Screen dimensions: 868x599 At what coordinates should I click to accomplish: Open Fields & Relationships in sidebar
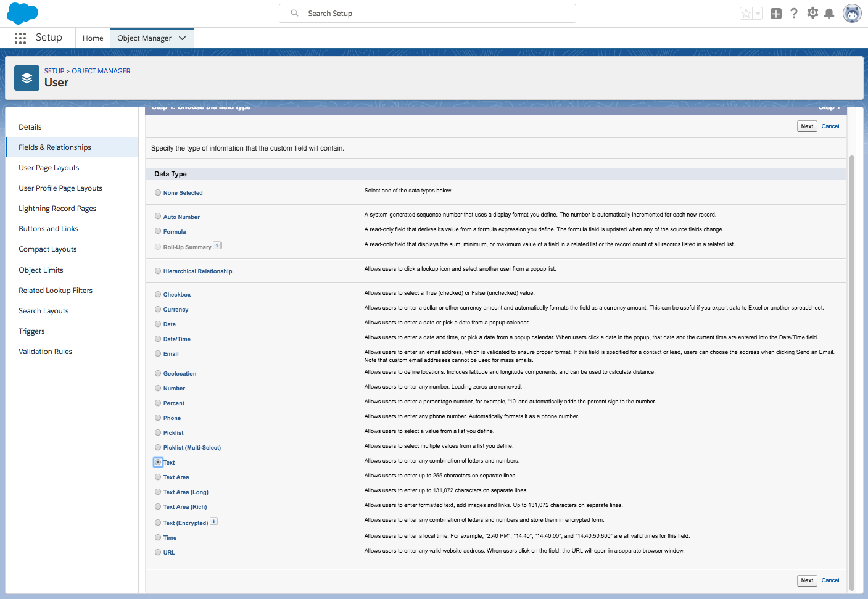click(x=72, y=147)
